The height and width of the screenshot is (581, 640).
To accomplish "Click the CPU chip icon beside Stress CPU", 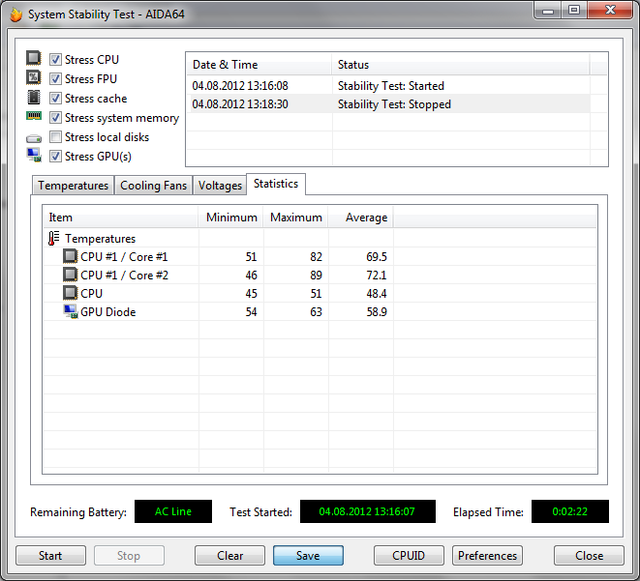I will click(33, 58).
